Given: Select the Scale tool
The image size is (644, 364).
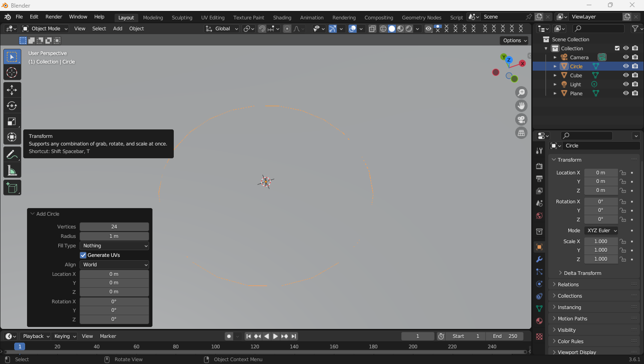Looking at the screenshot, I should click(12, 122).
